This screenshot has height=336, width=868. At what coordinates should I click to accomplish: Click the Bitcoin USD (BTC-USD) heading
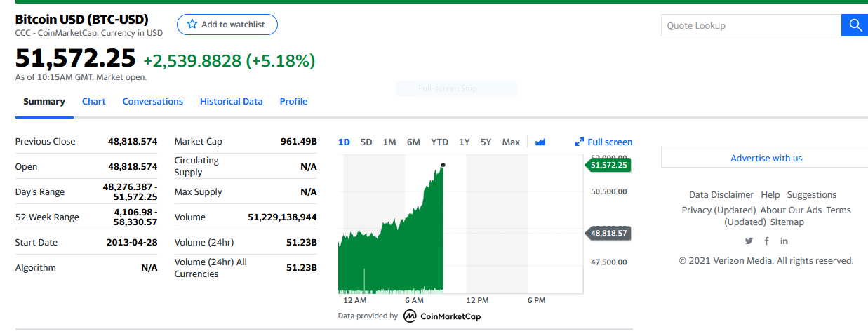point(82,19)
